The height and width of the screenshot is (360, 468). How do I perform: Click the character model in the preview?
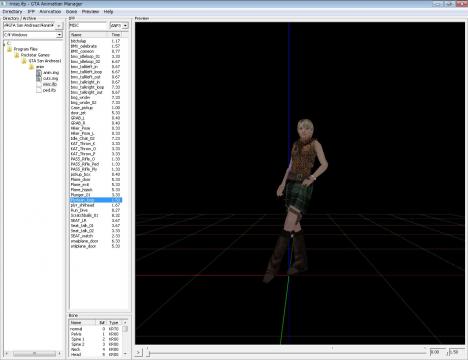pyautogui.click(x=296, y=200)
